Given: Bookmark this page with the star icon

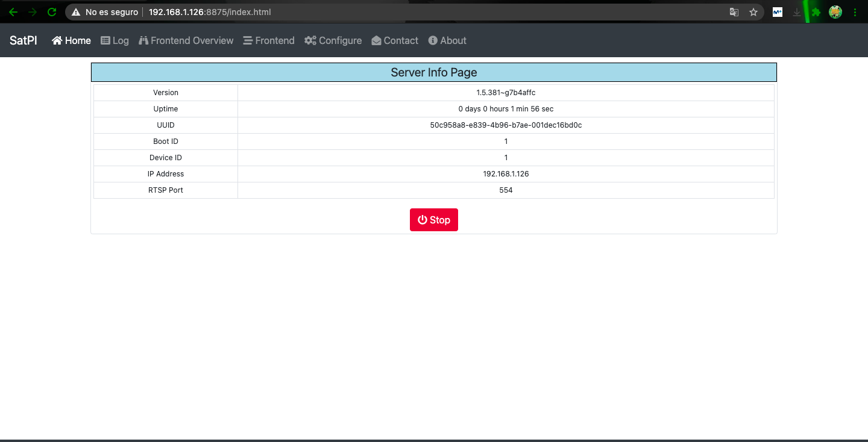Looking at the screenshot, I should pos(753,12).
